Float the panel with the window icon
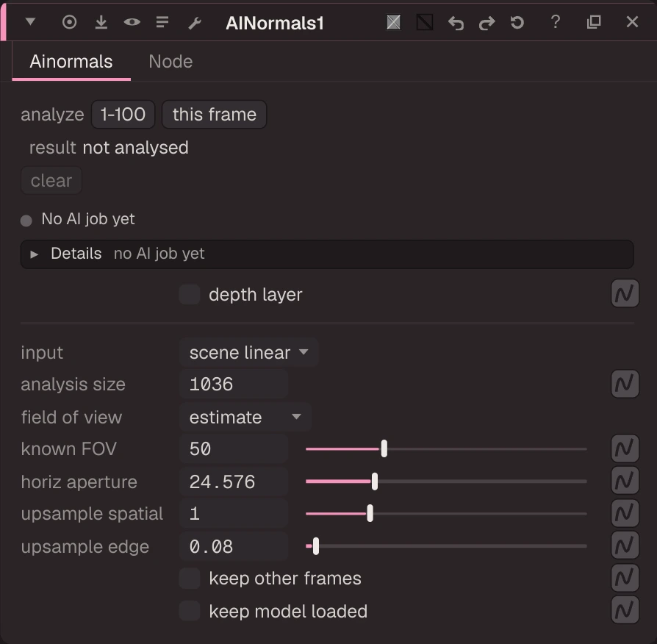Screen dimensions: 657x644 (594, 22)
